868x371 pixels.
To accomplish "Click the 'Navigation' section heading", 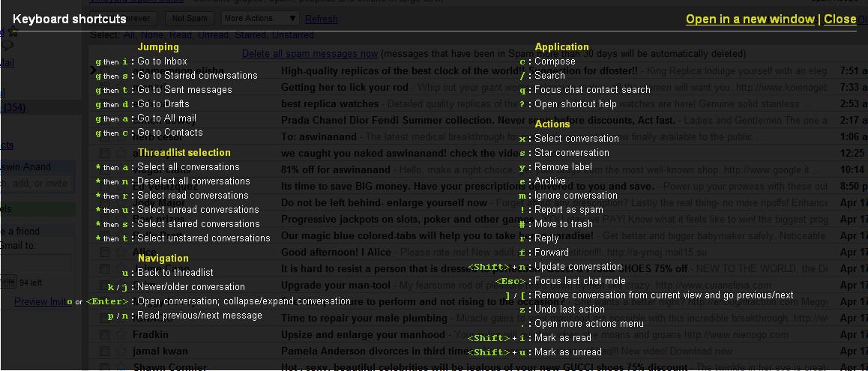I will (x=163, y=258).
